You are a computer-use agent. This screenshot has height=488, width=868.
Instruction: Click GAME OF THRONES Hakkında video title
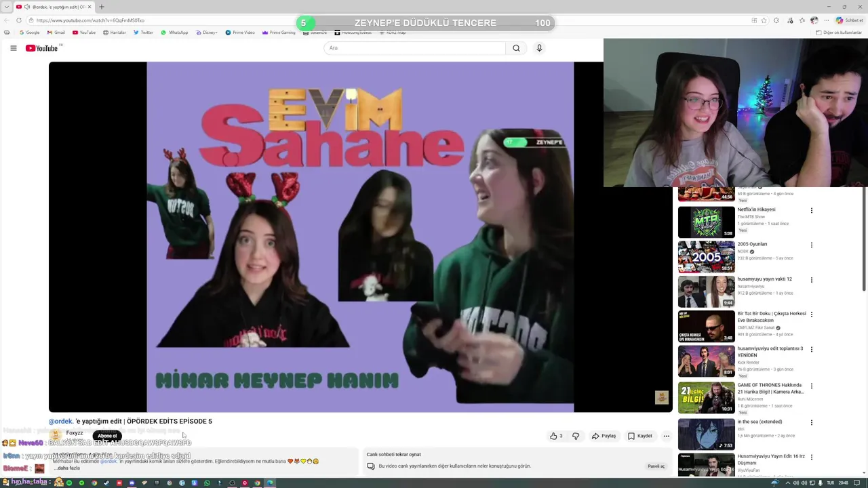coord(770,388)
